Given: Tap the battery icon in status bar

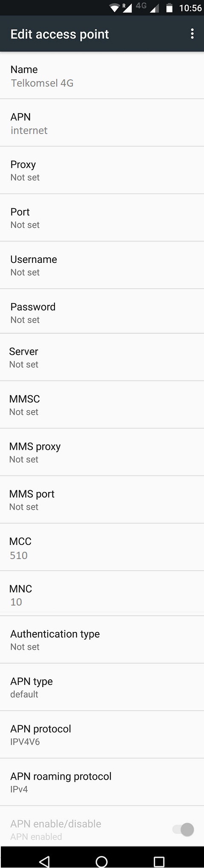Looking at the screenshot, I should click(169, 8).
